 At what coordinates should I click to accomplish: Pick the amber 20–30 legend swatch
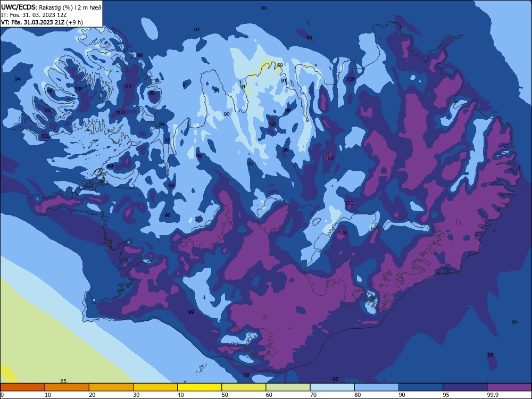(x=111, y=387)
